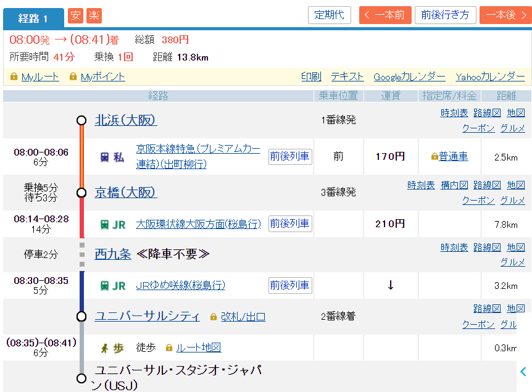The height and width of the screenshot is (392, 532).
Task: Click the 楽 (easy) route badge
Action: pos(94,15)
